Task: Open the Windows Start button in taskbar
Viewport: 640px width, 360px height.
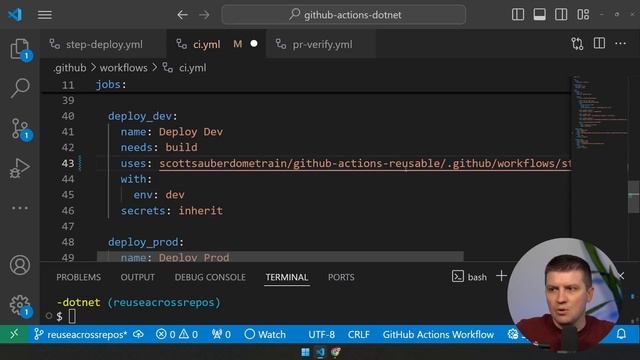Action: 305,352
